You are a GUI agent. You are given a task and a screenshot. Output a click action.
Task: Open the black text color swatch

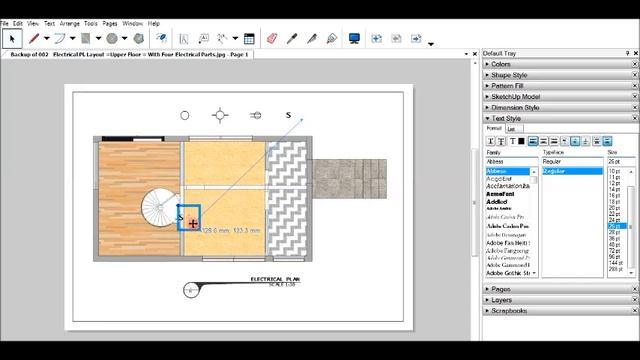pyautogui.click(x=521, y=141)
